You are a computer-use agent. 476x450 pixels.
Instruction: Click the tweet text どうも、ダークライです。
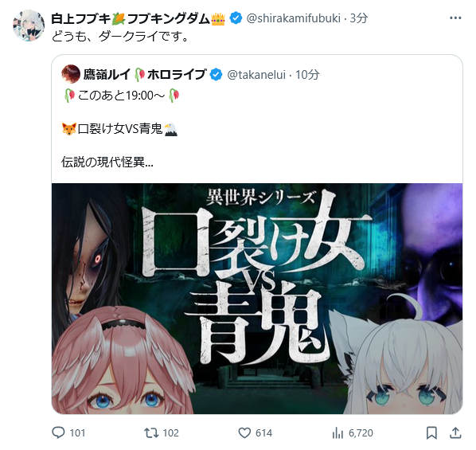tap(120, 37)
